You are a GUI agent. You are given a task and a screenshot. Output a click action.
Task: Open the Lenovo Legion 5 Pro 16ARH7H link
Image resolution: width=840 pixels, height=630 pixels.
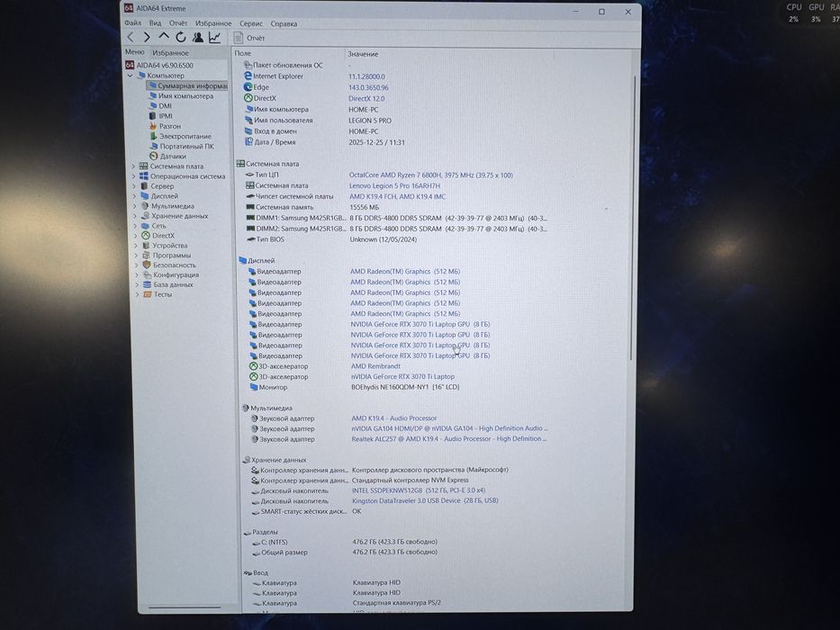coord(395,186)
